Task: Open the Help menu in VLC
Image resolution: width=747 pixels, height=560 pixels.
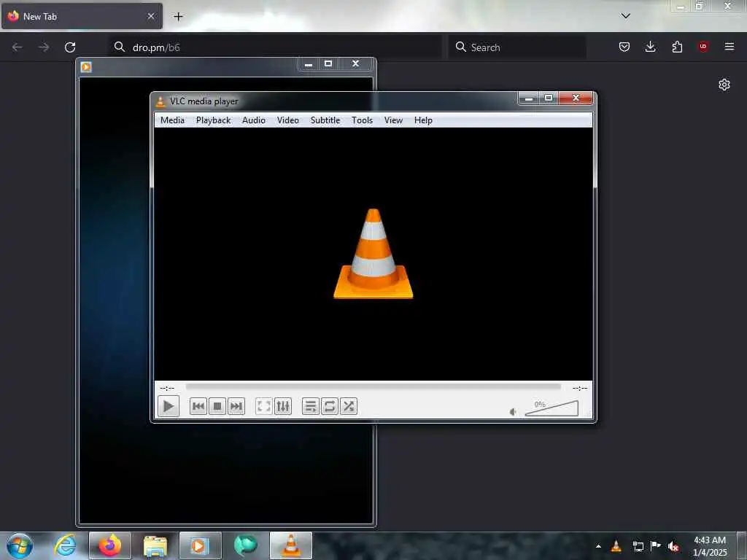Action: pos(423,120)
